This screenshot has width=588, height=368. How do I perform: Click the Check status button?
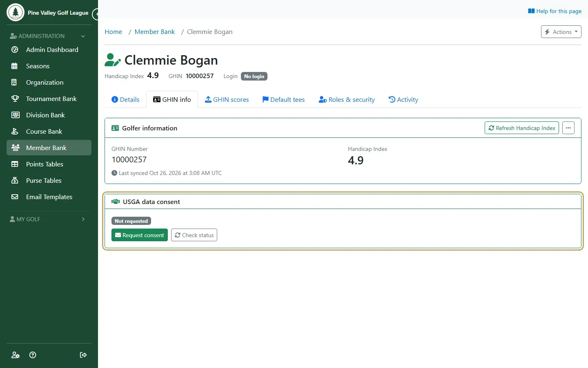point(194,235)
